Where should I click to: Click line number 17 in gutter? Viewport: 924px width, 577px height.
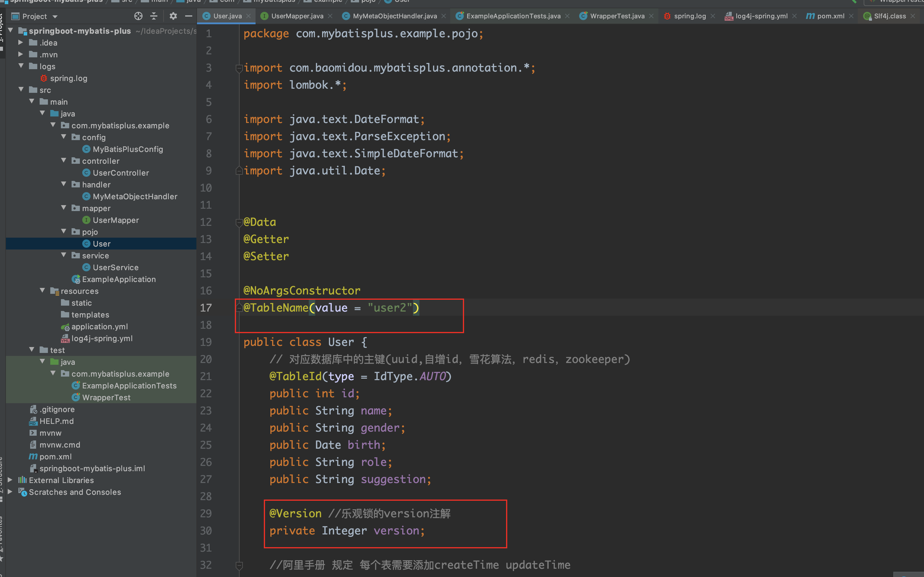206,308
